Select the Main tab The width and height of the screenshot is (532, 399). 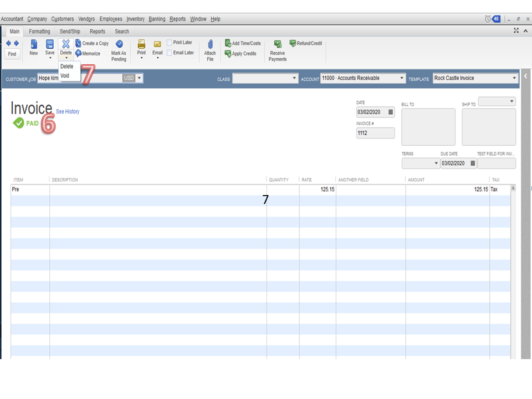pos(14,32)
